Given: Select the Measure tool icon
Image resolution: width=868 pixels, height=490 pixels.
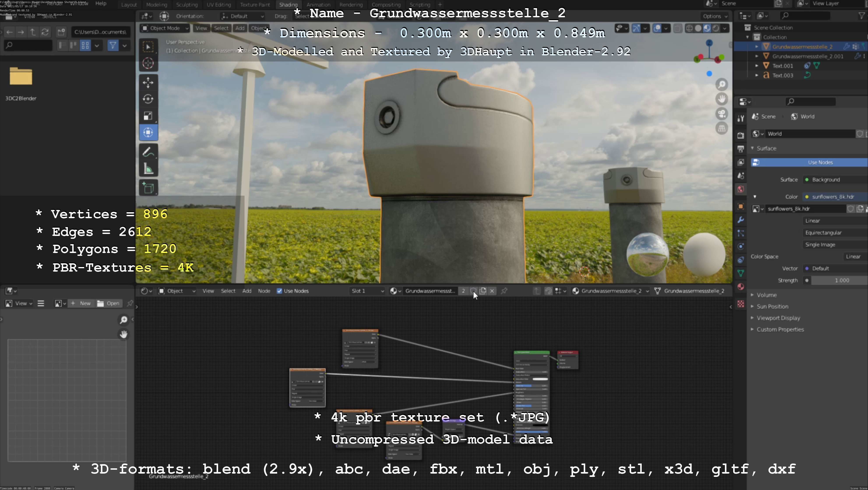Looking at the screenshot, I should [x=148, y=169].
